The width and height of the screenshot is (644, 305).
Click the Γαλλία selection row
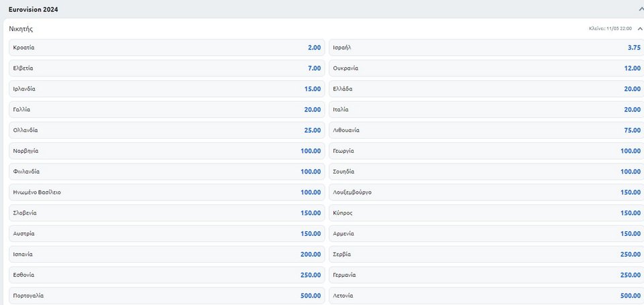[167, 110]
